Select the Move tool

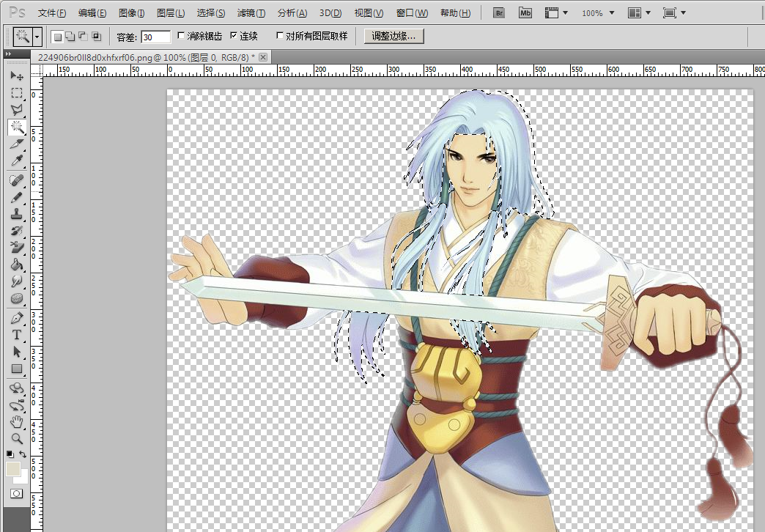click(x=17, y=76)
